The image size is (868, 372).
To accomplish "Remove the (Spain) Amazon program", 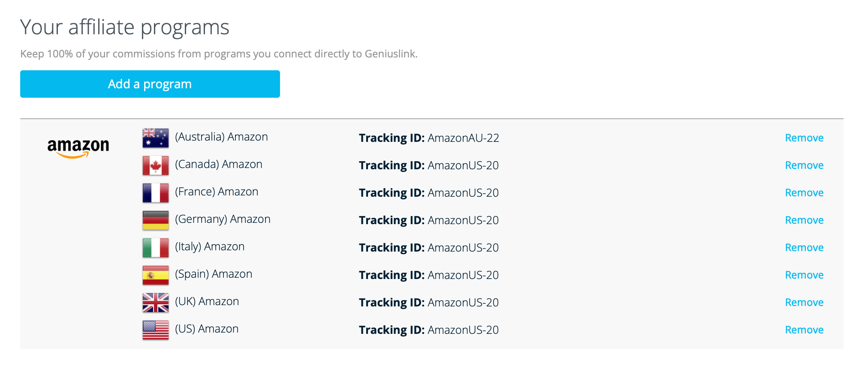I will (804, 275).
